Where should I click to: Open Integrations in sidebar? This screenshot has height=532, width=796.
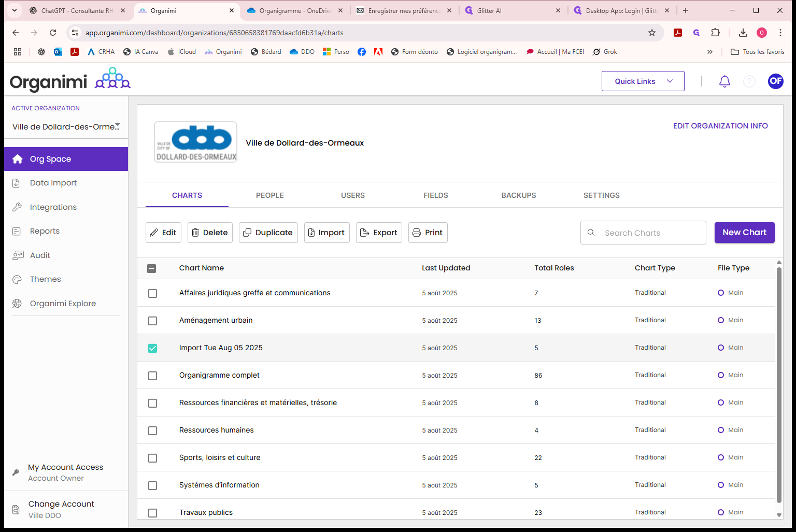coord(66,207)
